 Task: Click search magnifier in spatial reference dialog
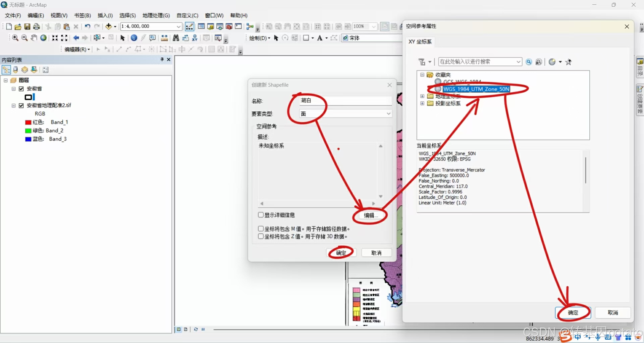pyautogui.click(x=529, y=62)
